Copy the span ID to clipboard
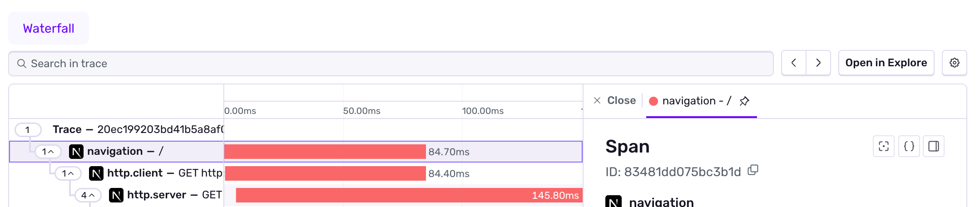This screenshot has width=980, height=207. (x=753, y=170)
